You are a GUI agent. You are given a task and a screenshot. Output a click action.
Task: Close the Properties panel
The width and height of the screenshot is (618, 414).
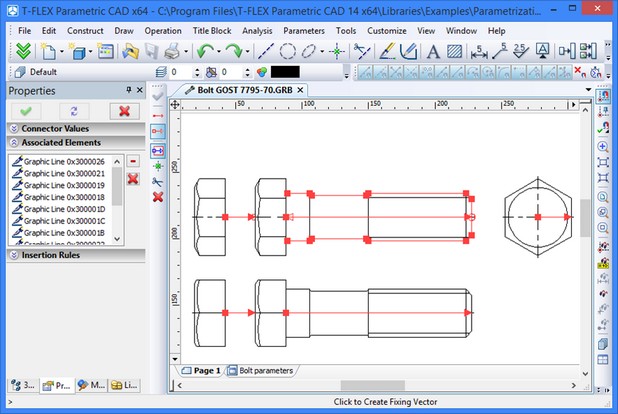(140, 90)
